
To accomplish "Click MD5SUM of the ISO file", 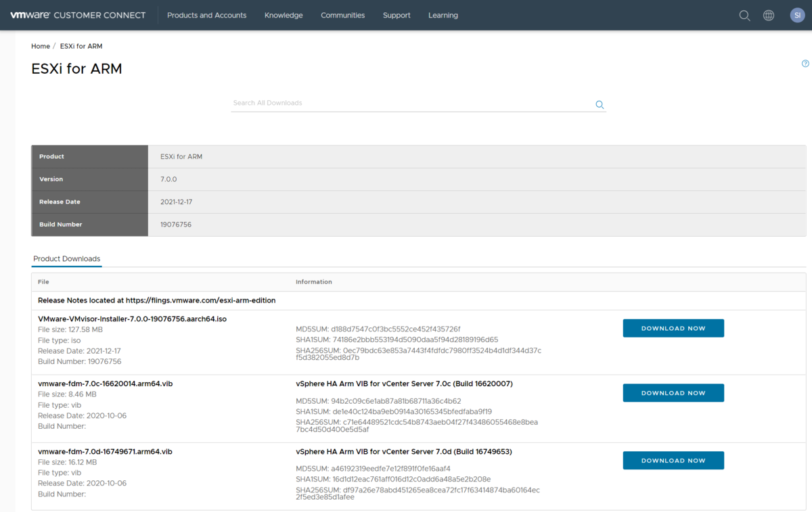I will coord(378,329).
